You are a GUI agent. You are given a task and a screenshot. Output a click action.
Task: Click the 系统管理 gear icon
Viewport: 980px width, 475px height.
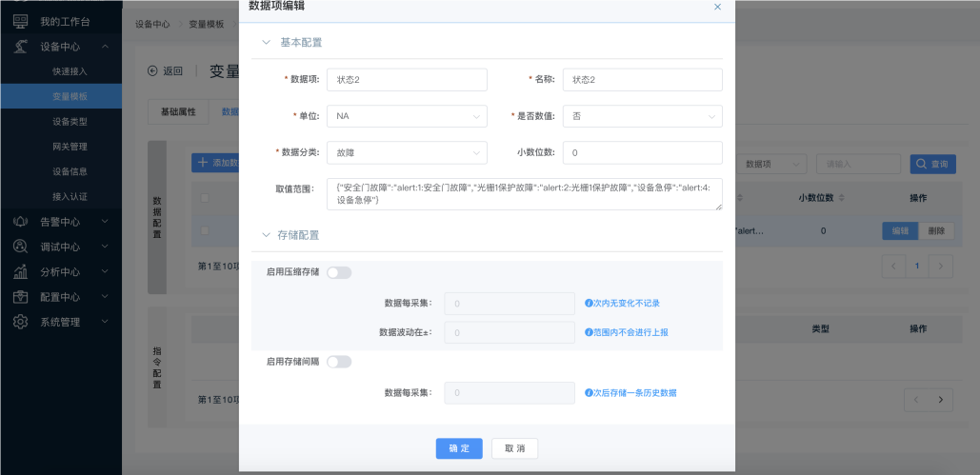pyautogui.click(x=21, y=322)
